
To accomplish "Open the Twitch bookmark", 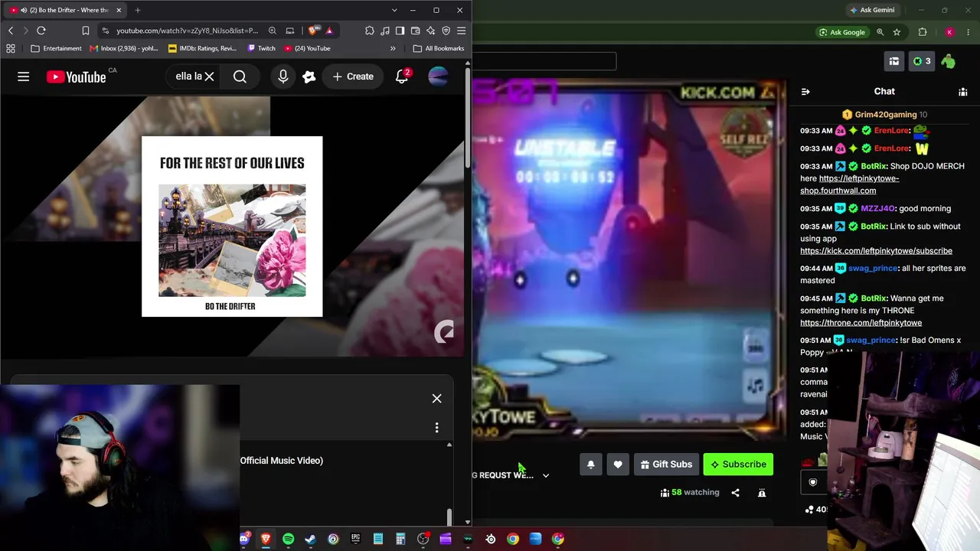I will (260, 48).
